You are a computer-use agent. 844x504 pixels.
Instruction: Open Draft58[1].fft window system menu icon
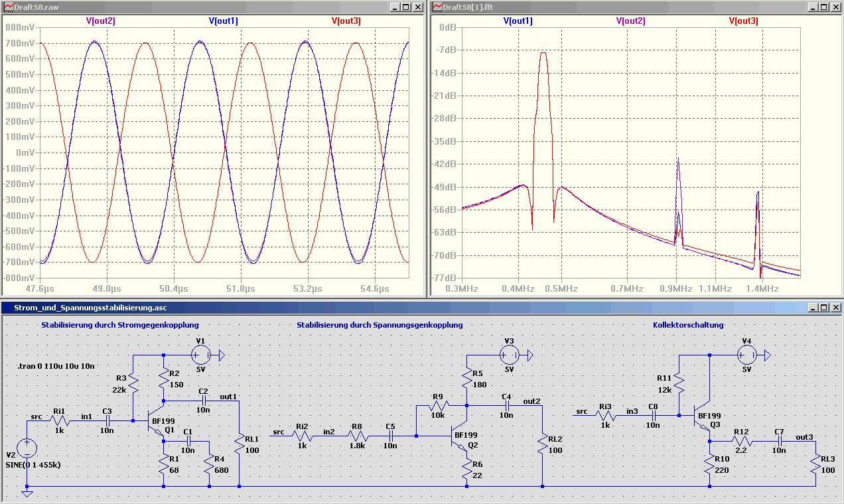coord(437,7)
